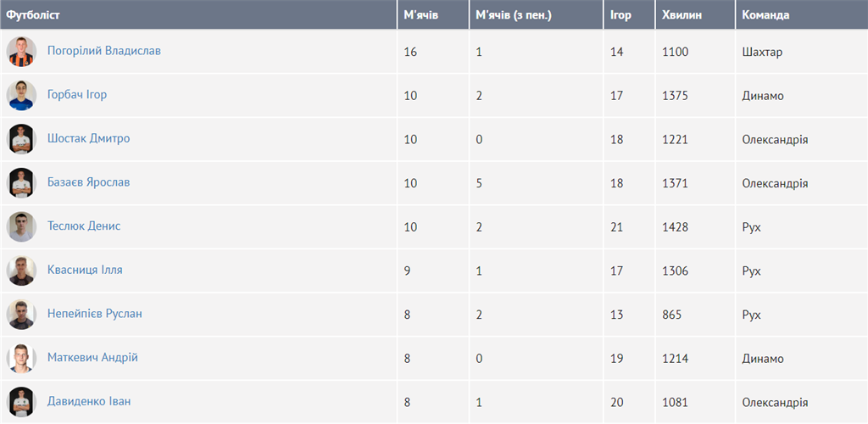Open Теслюк Денис name link

(x=84, y=226)
